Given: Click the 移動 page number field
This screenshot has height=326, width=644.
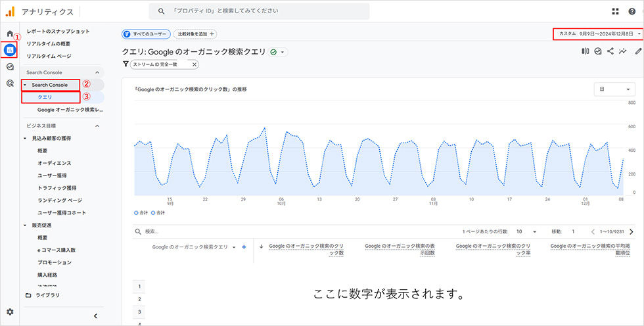Looking at the screenshot, I should click(573, 231).
